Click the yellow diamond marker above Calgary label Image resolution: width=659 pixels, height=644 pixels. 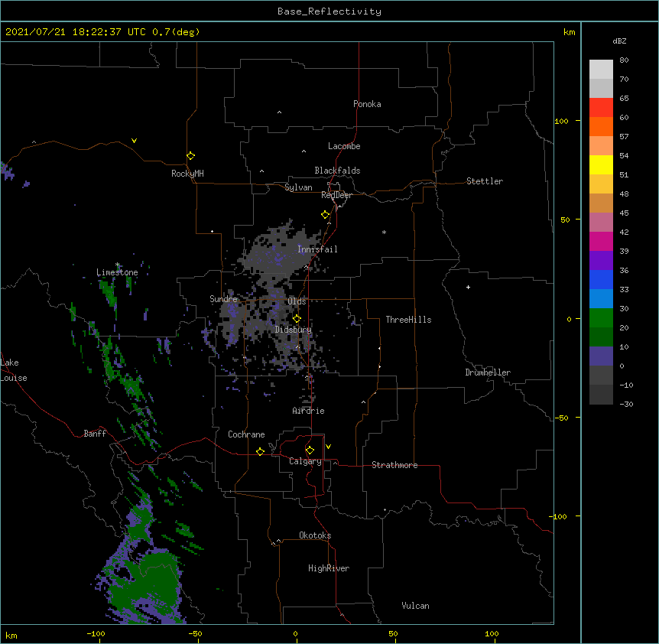(310, 450)
